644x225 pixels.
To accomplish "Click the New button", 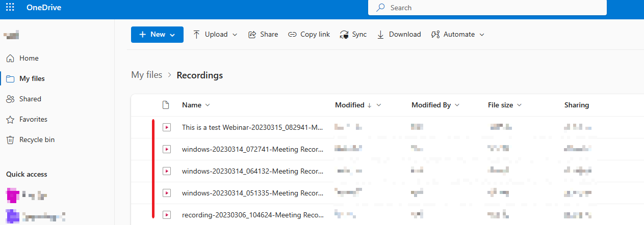I will point(157,35).
